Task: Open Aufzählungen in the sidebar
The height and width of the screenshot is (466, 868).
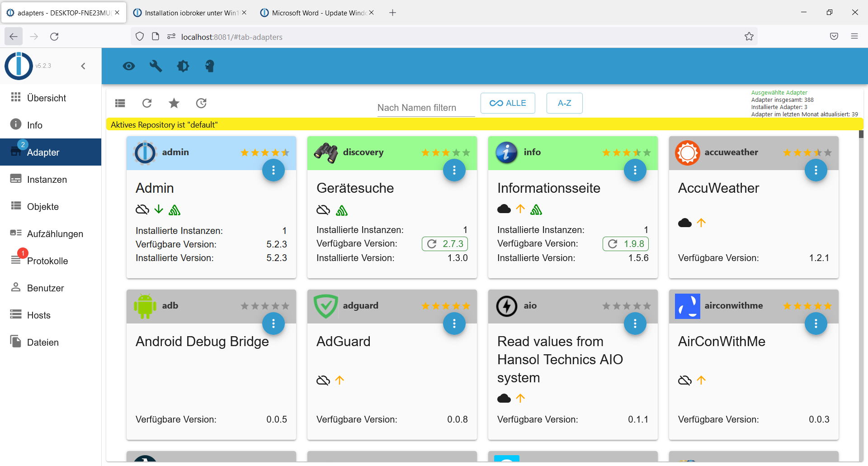Action: point(51,233)
